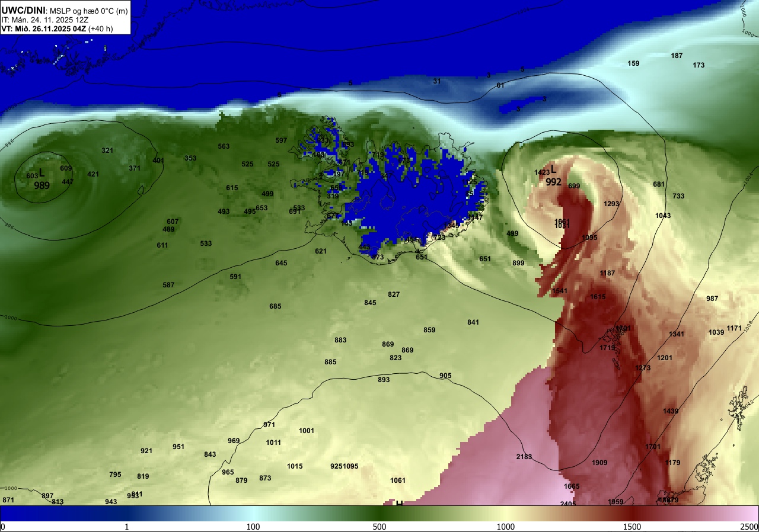The width and height of the screenshot is (759, 532).
Task: Select the 1909 height value
Action: (599, 463)
